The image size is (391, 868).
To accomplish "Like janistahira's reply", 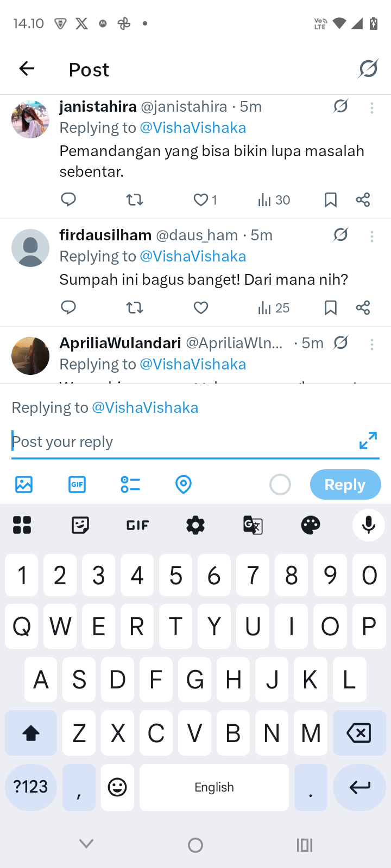I will tap(201, 200).
